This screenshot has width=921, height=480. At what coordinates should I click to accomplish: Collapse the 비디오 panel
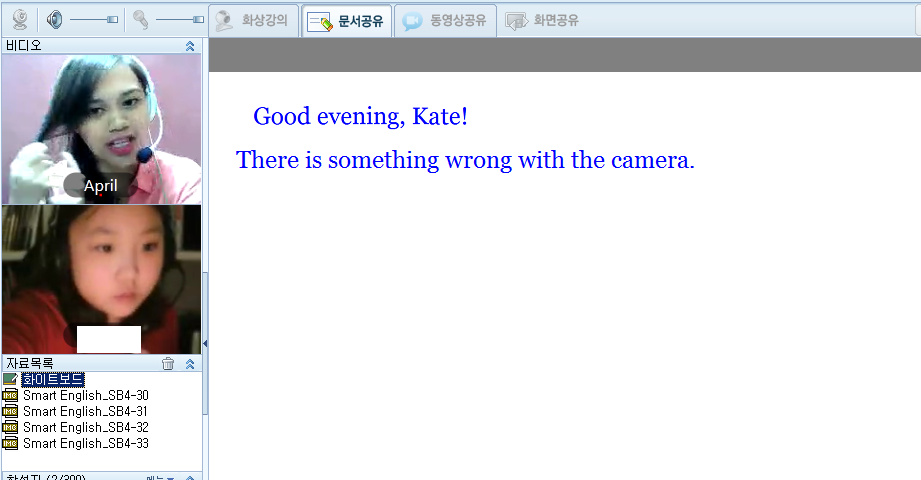tap(190, 46)
